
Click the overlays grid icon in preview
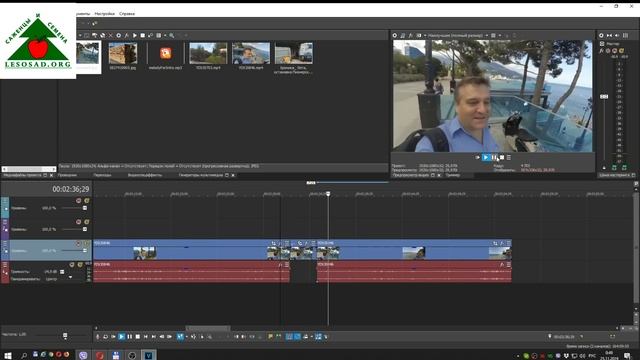pyautogui.click(x=493, y=36)
